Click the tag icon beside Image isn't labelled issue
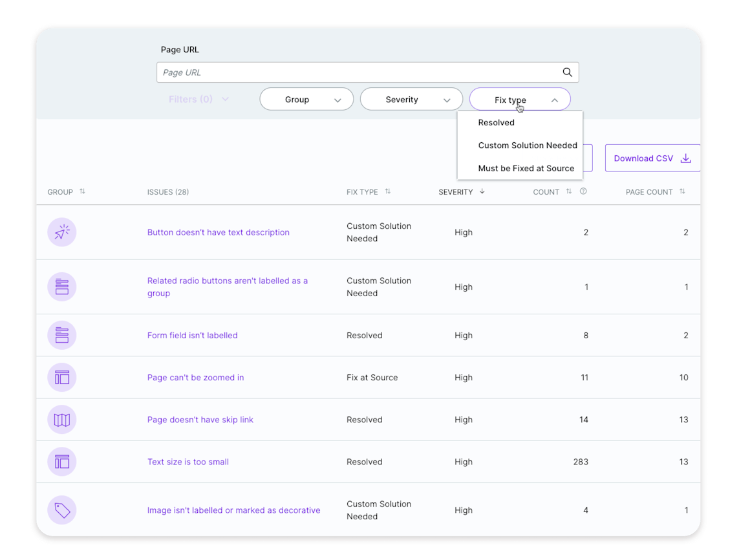The height and width of the screenshot is (560, 750). pyautogui.click(x=61, y=510)
